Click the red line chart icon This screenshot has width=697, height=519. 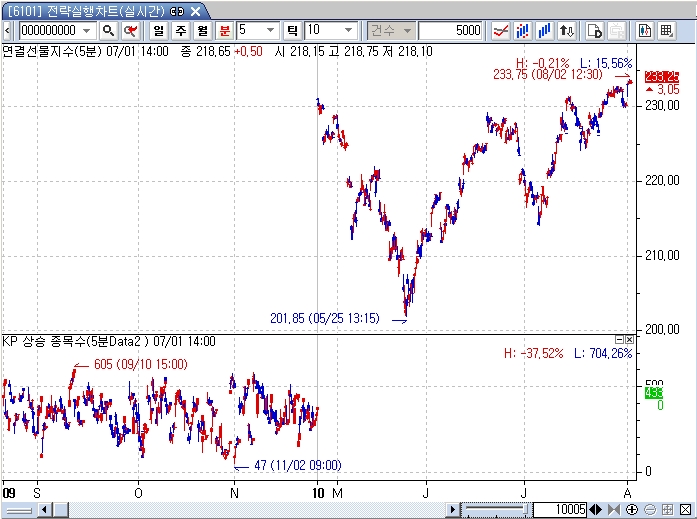pyautogui.click(x=501, y=31)
